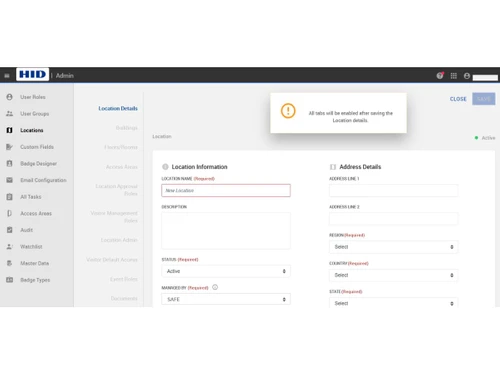Open the user account icon
500x375 pixels.
tap(467, 76)
